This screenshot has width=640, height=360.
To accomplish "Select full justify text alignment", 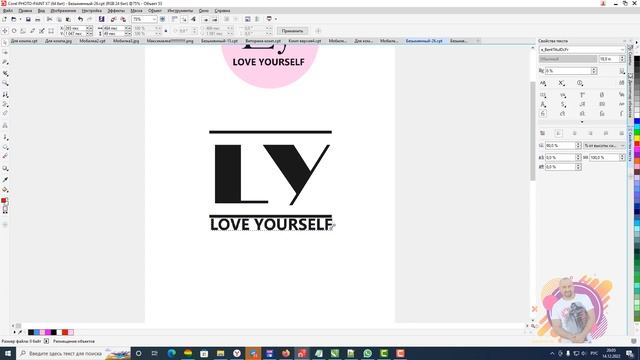I will [x=606, y=133].
